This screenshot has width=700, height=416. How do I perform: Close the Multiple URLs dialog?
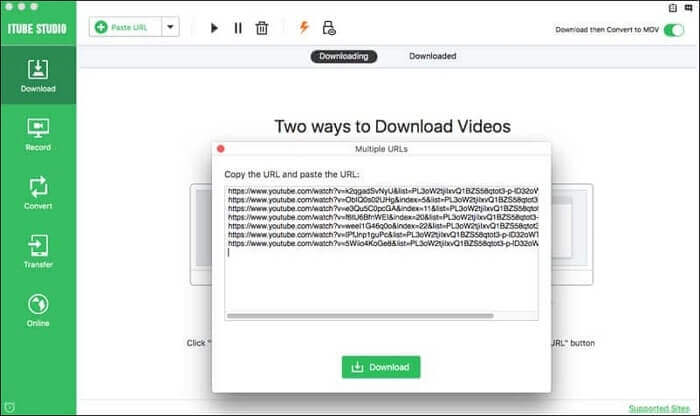click(221, 148)
